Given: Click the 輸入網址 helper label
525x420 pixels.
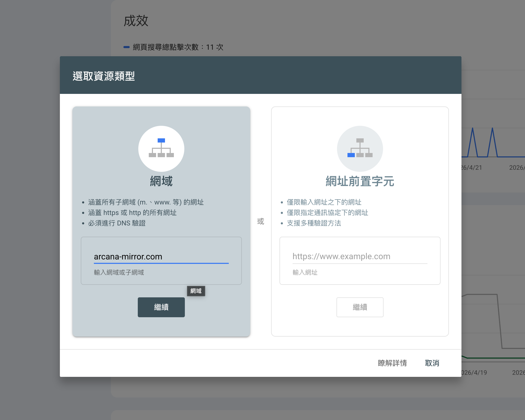Looking at the screenshot, I should click(x=305, y=273).
